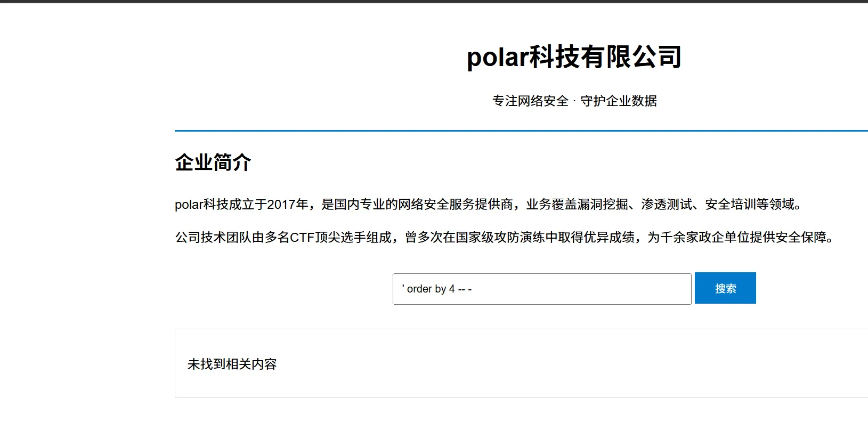Viewport: 868px width, 447px height.
Task: Click the word 2017年 in the first paragraph
Action: pos(288,204)
